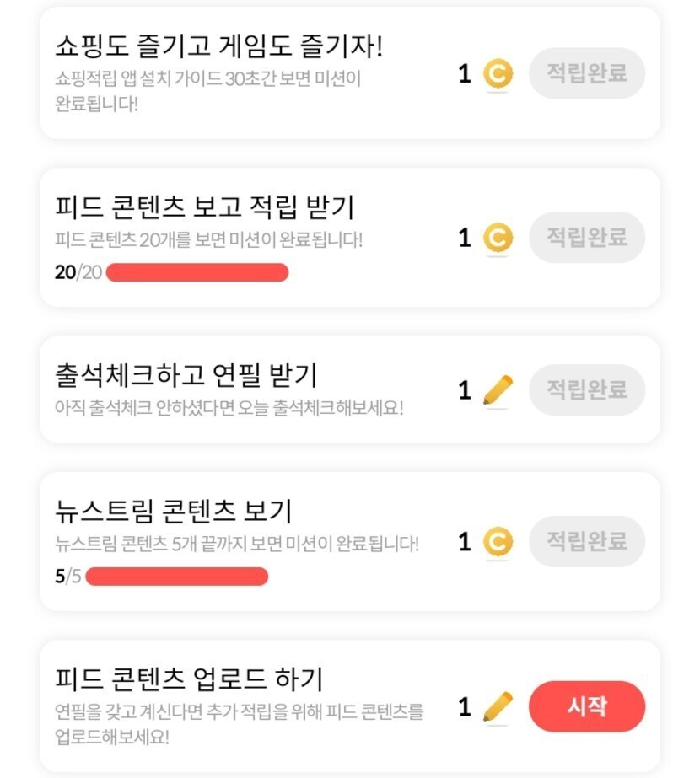
Task: Open the 쇼핑도 즐기고 게임도 즐기자! mission title
Action: click(218, 46)
